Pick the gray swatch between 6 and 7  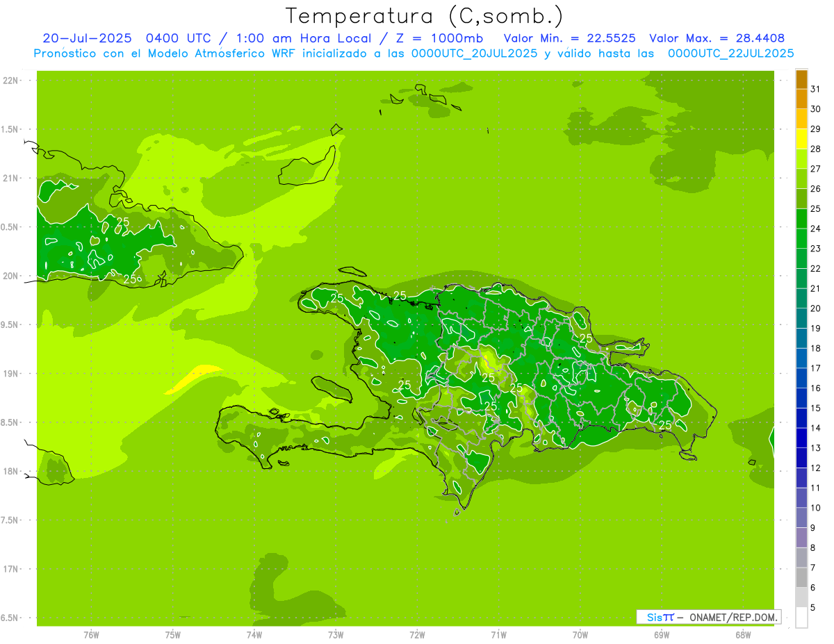(801, 578)
